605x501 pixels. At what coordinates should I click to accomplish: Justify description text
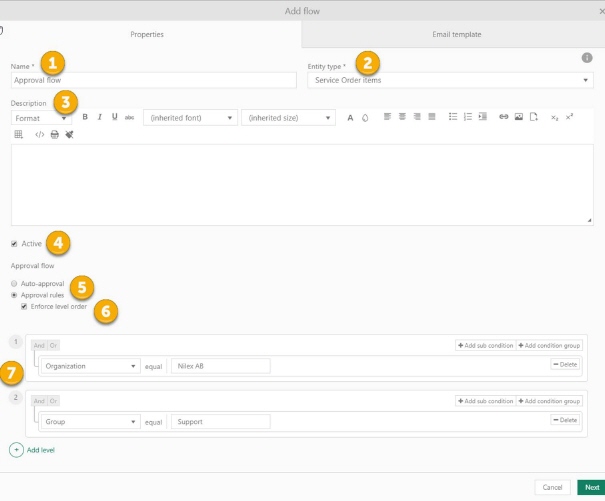pos(432,117)
